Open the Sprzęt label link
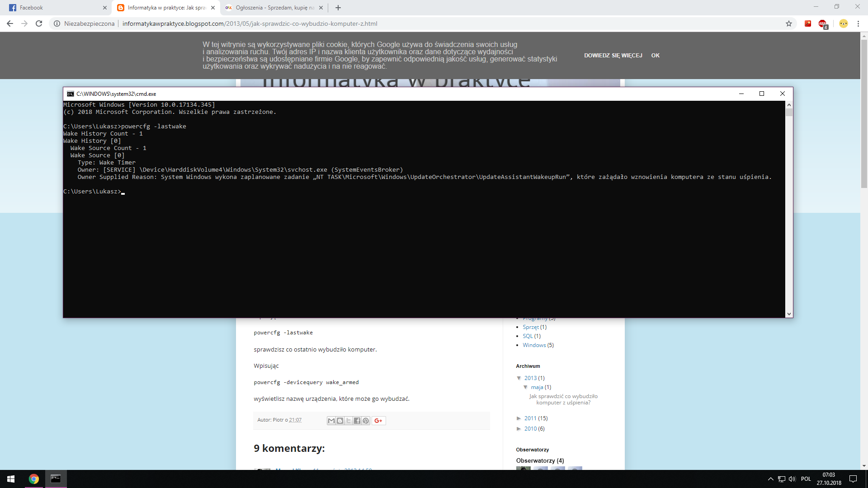The image size is (868, 488). click(531, 327)
